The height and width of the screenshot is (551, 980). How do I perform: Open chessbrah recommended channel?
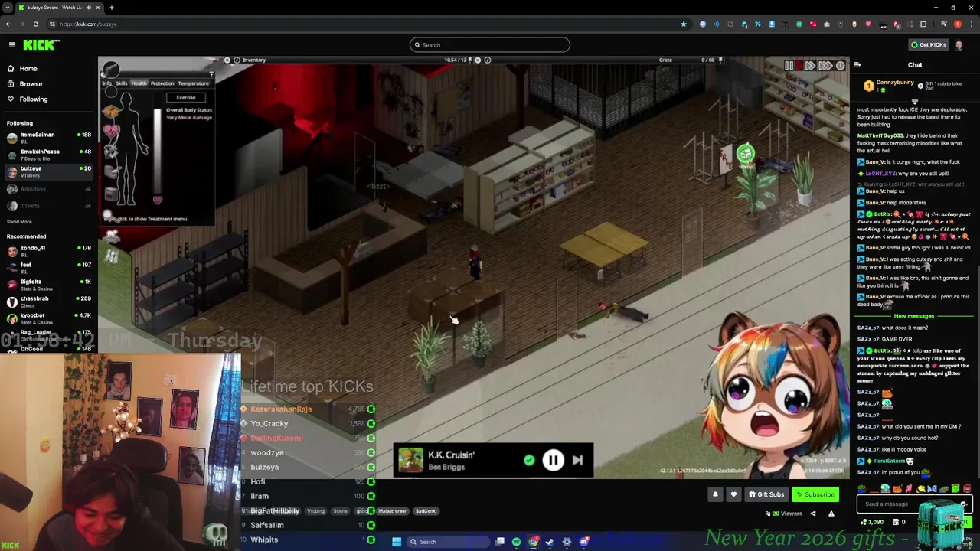tap(47, 301)
